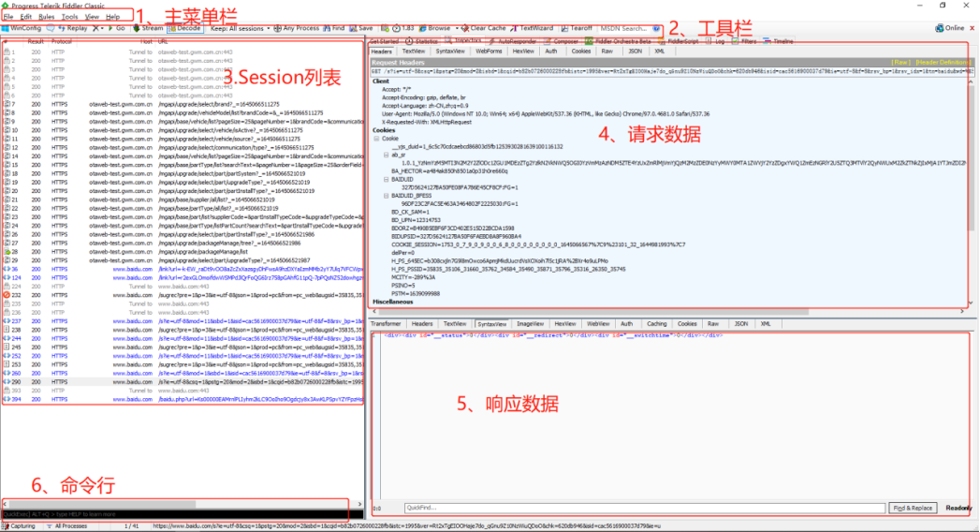This screenshot has width=980, height=532.
Task: Toggle Decode in the toolbar
Action: coord(184,28)
